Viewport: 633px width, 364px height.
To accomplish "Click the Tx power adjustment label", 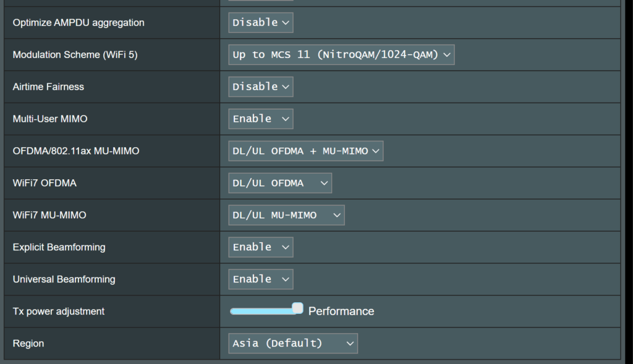I will tap(59, 311).
